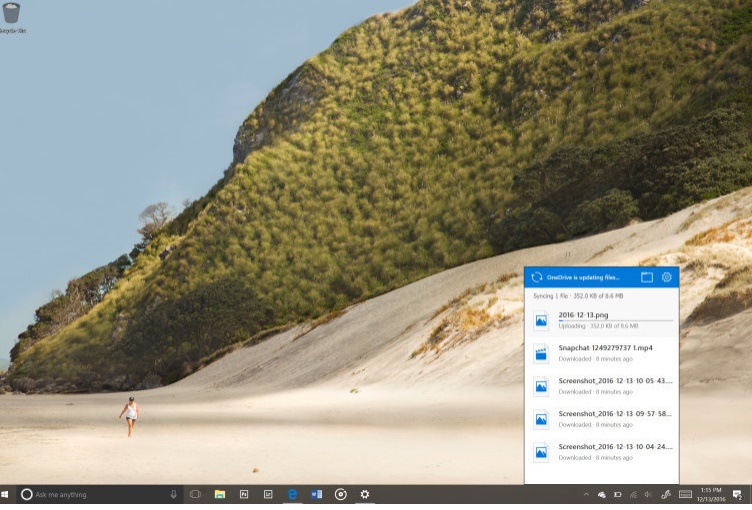Image resolution: width=752 pixels, height=510 pixels.
Task: Activate Cortana microphone in search box
Action: (x=173, y=494)
